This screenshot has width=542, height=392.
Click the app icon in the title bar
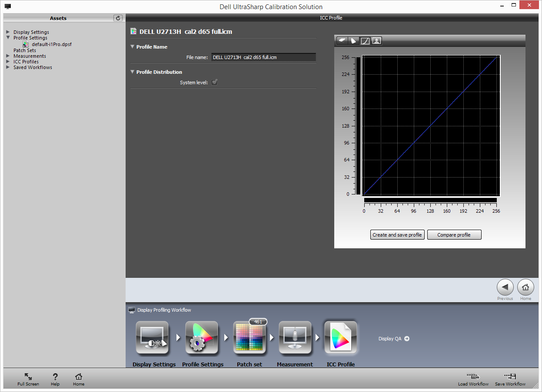[x=8, y=7]
